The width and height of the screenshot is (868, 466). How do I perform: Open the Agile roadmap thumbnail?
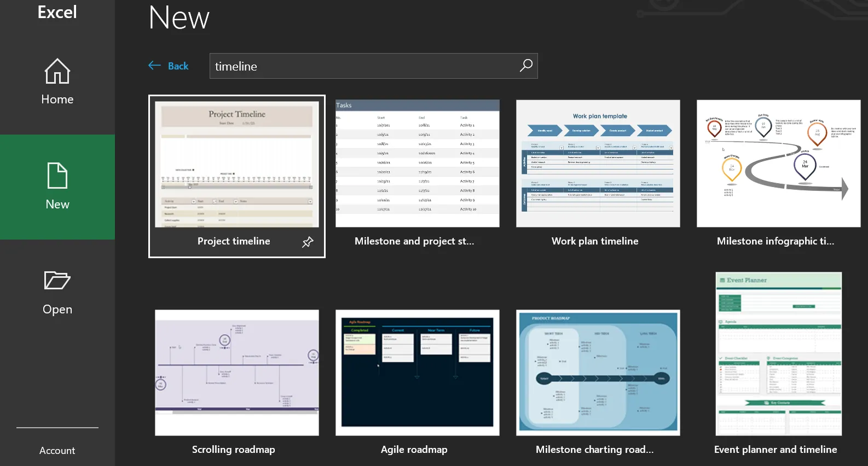[x=418, y=373]
